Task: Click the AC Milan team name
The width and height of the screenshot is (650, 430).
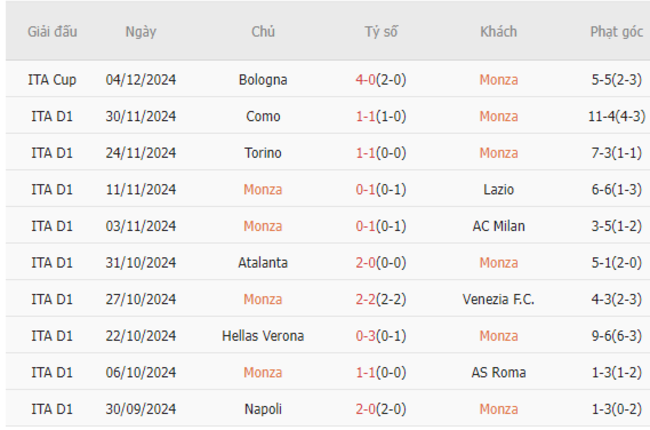Action: tap(499, 226)
